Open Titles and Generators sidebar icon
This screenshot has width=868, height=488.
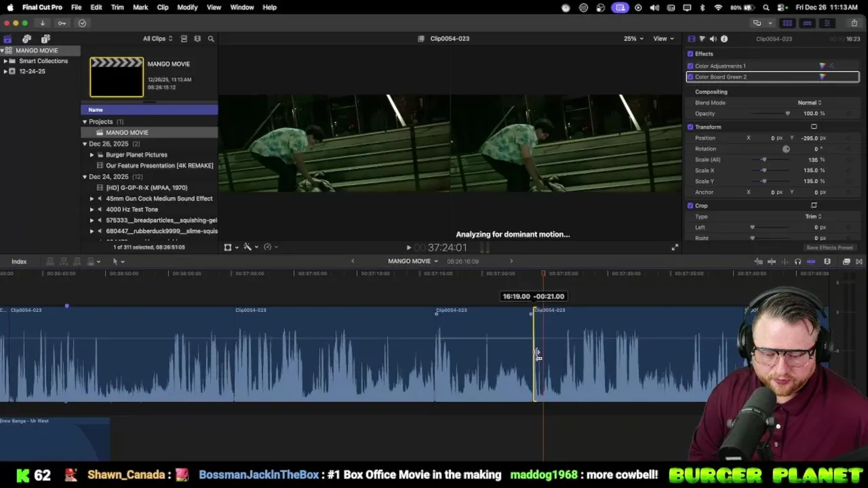point(45,39)
